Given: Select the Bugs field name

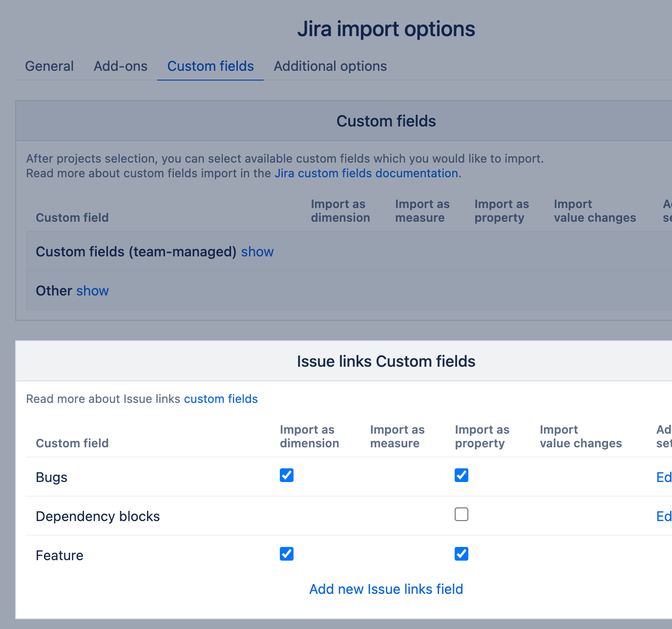Looking at the screenshot, I should click(x=52, y=478).
